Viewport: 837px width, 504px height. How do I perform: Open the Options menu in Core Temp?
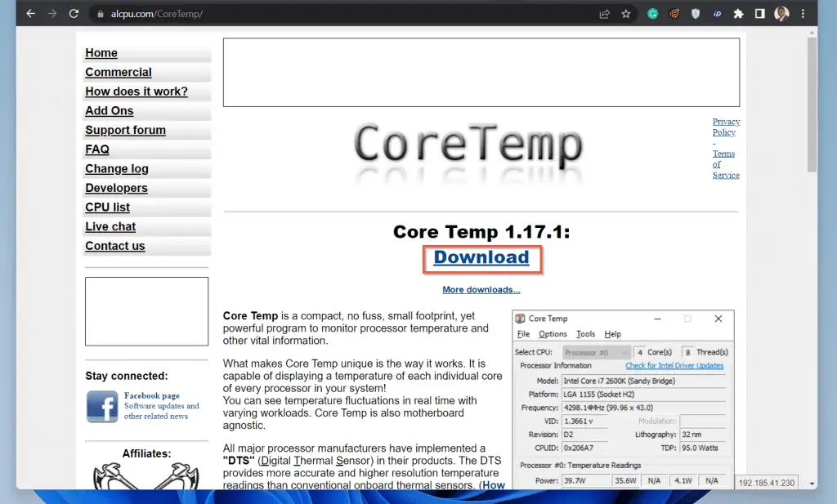coord(552,333)
